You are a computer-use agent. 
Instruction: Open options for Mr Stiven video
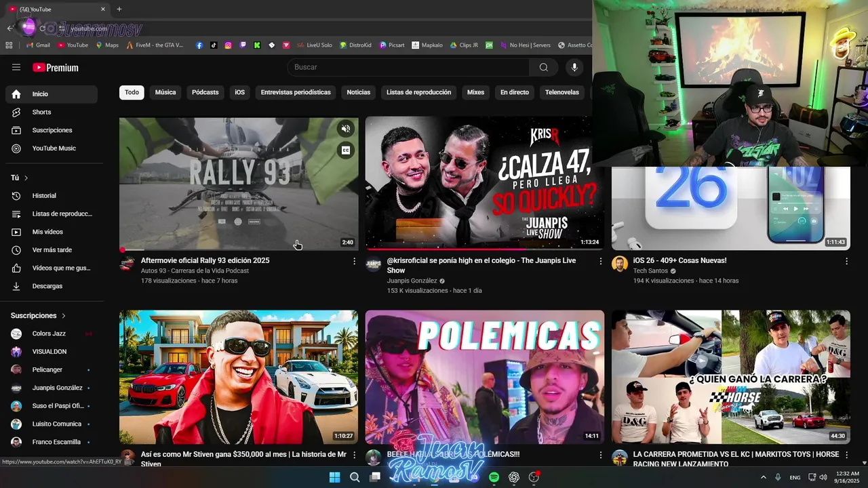[354, 455]
